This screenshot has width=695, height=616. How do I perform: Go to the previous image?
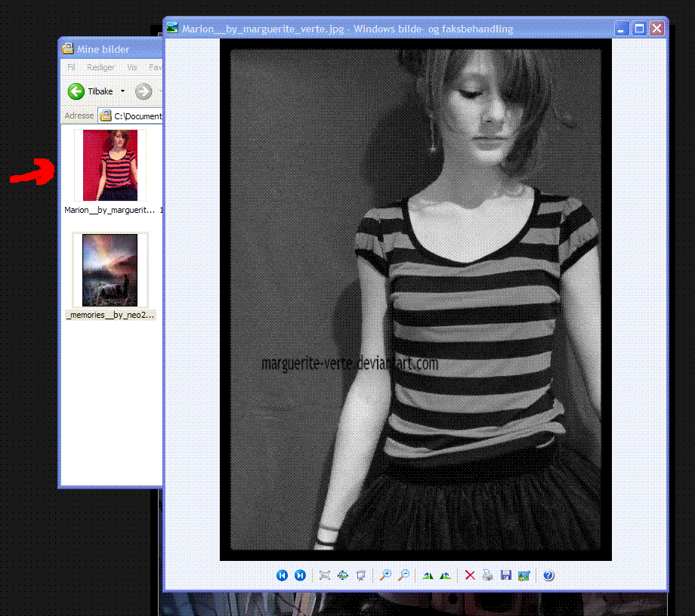coord(282,575)
